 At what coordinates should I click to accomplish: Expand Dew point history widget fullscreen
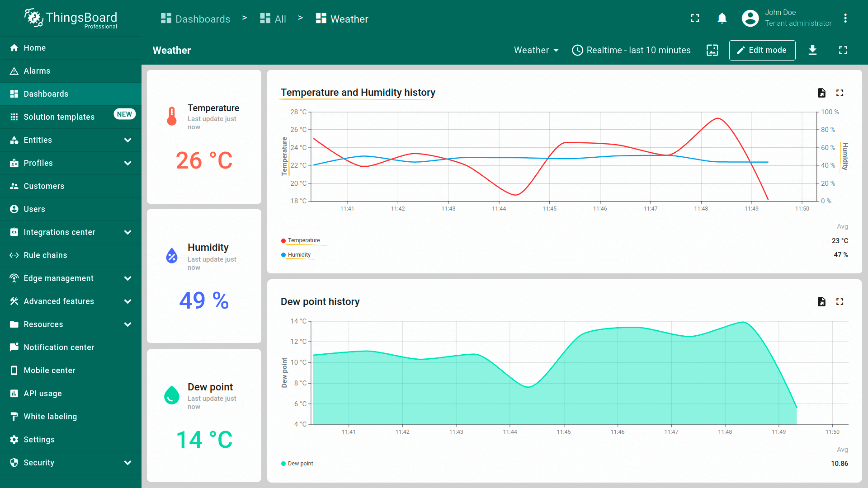840,302
